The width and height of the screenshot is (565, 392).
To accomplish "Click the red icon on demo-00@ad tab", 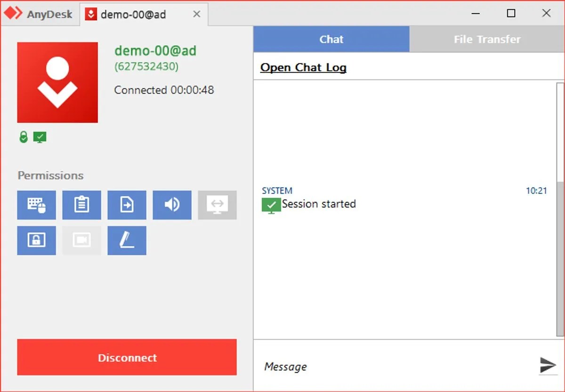I will pyautogui.click(x=91, y=14).
